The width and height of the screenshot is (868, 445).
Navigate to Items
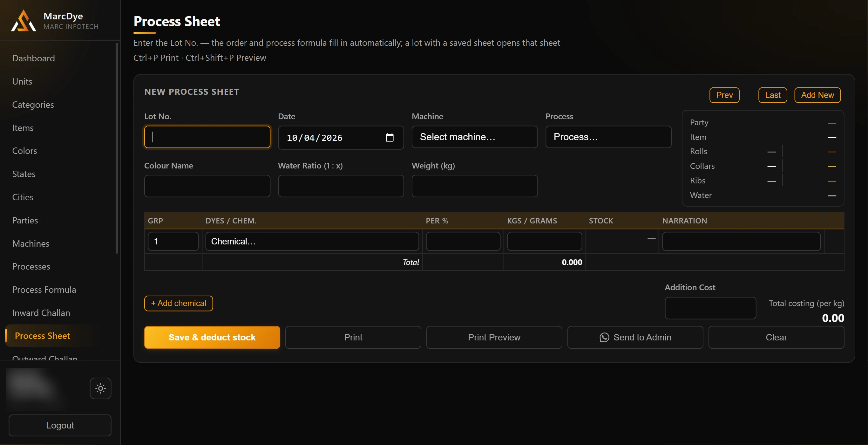(23, 128)
